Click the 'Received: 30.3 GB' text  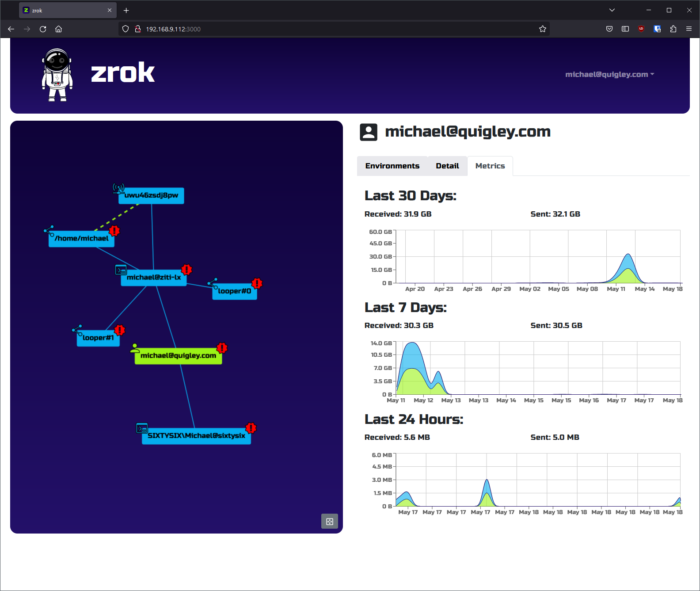point(399,326)
